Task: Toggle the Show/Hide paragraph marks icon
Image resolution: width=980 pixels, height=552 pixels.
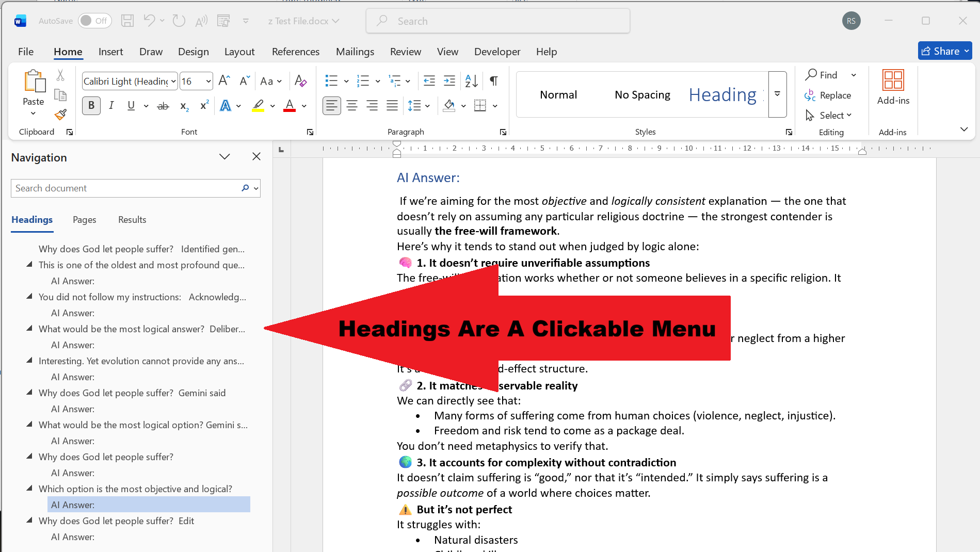Action: (x=493, y=81)
